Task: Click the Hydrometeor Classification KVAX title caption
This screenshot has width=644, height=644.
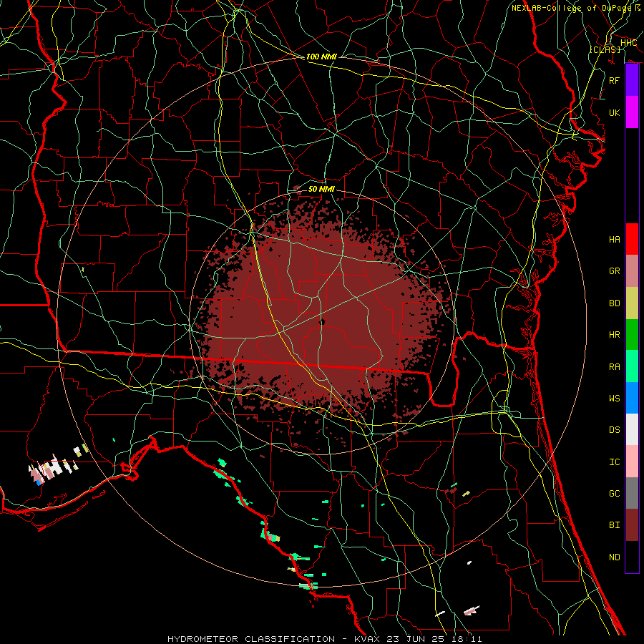Action: [324, 639]
